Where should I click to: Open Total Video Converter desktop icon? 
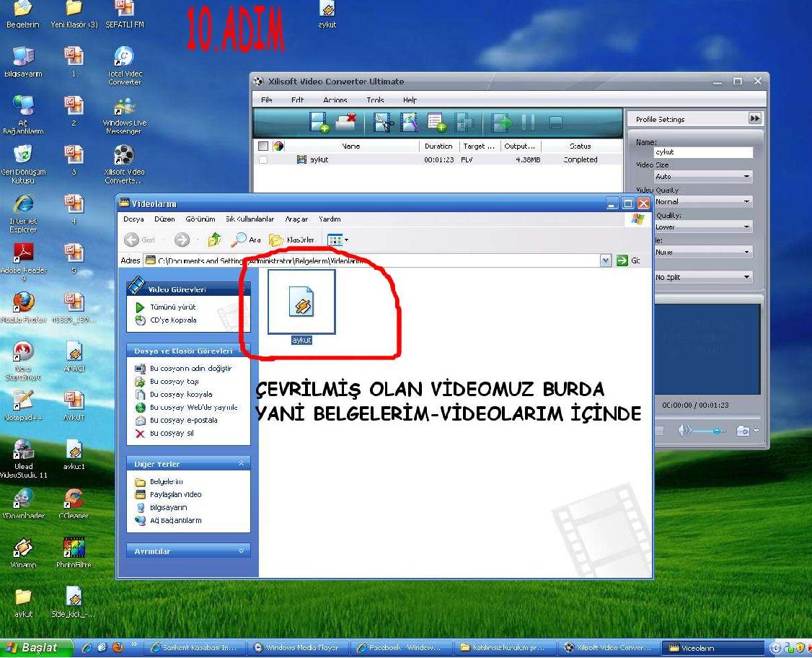(124, 65)
